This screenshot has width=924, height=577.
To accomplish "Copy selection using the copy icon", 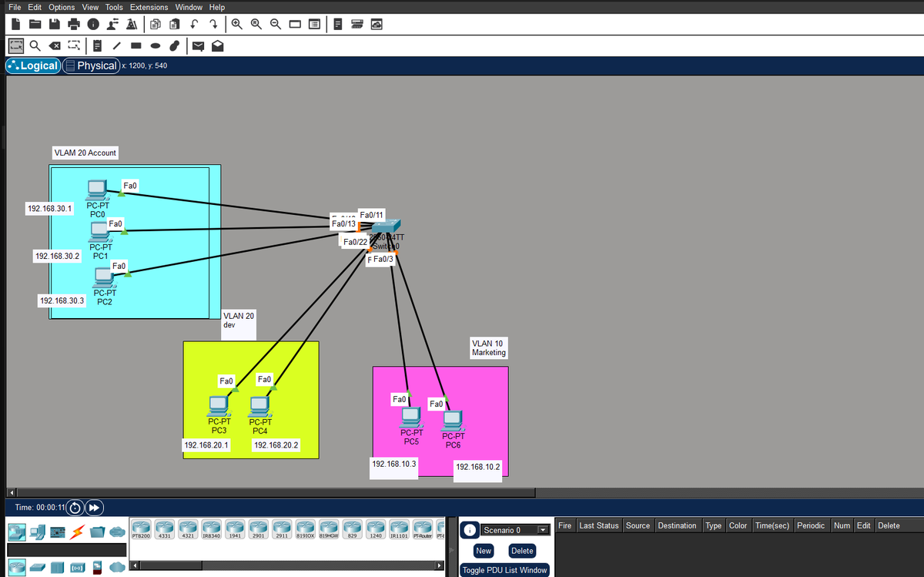I will click(x=155, y=25).
